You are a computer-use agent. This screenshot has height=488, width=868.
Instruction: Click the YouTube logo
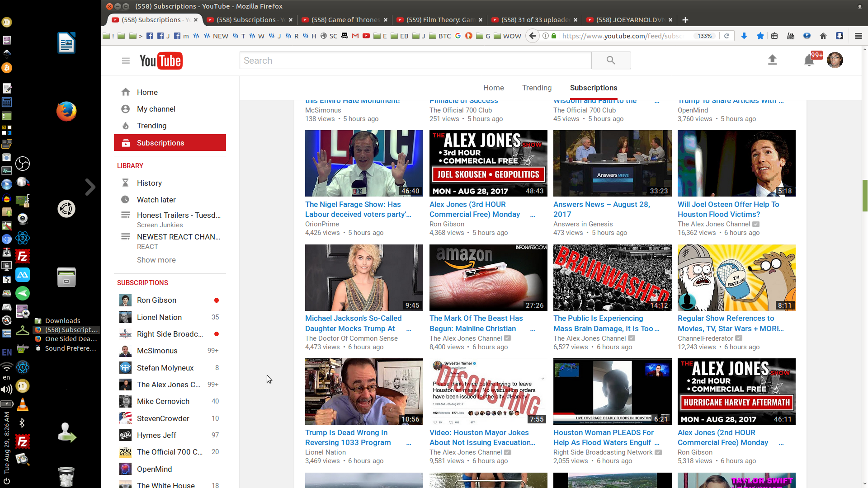tap(161, 61)
